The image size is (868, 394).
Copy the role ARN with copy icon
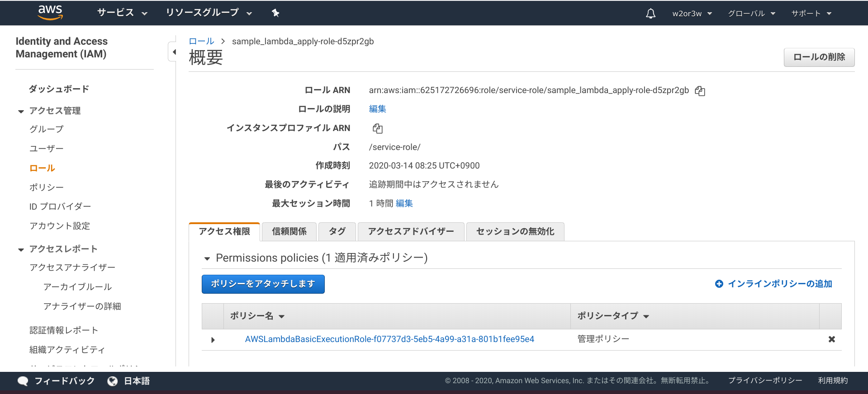click(700, 91)
